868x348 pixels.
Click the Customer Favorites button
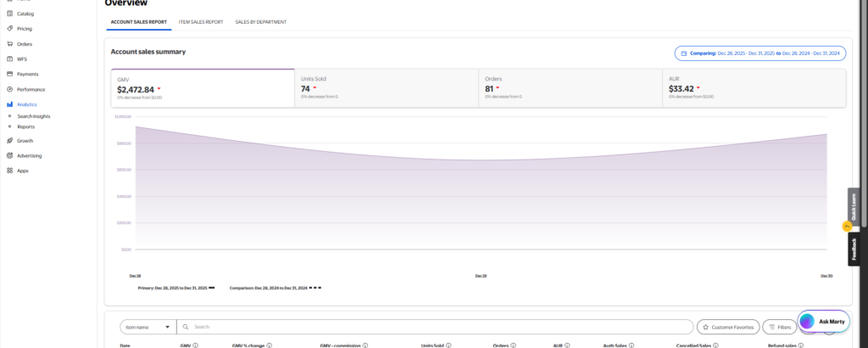(x=728, y=328)
